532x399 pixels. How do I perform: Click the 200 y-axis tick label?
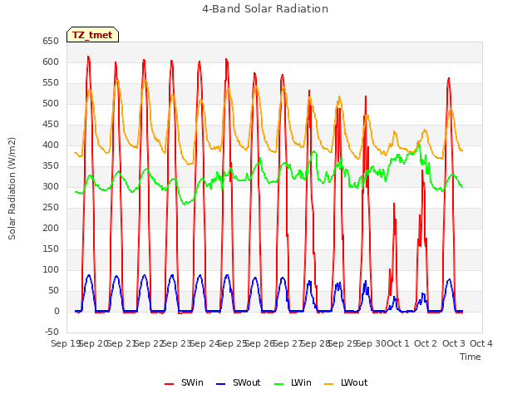tap(51, 229)
